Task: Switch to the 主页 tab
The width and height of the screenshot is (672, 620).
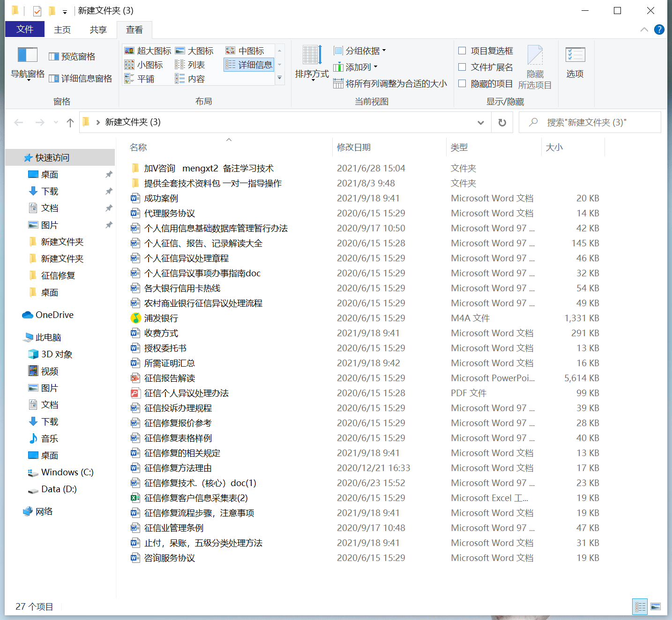Action: click(x=62, y=29)
